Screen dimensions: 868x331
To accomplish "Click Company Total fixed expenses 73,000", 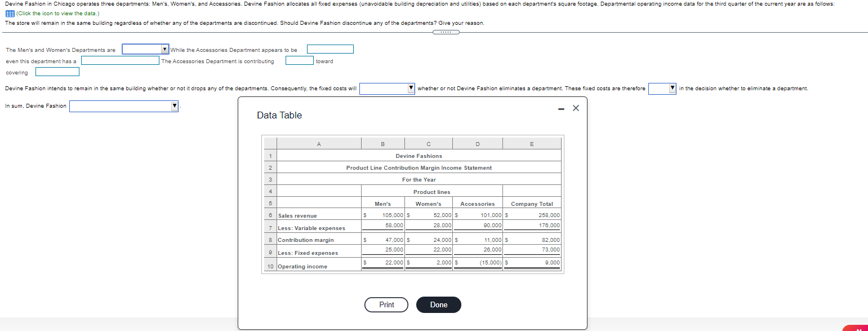I will [x=532, y=250].
